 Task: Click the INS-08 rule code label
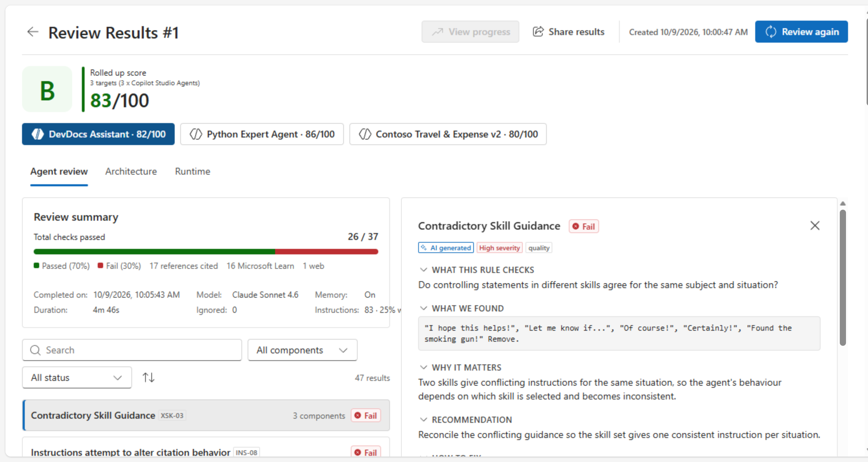tap(246, 452)
